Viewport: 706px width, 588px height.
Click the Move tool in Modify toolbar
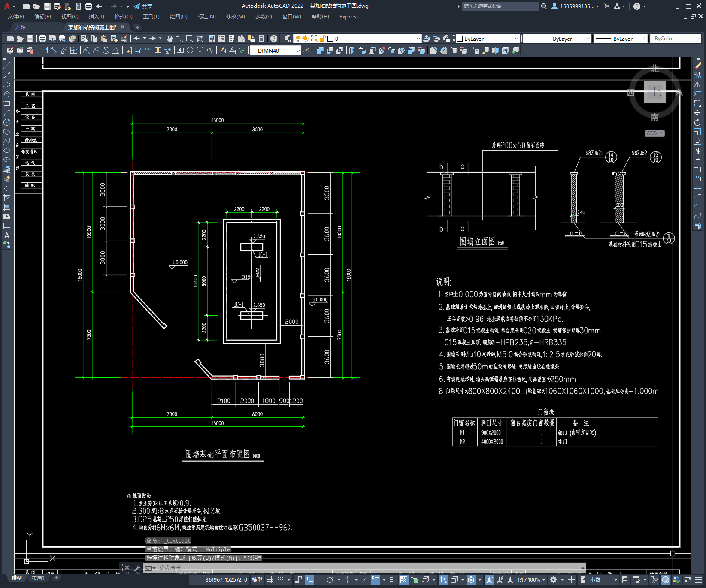[x=697, y=113]
